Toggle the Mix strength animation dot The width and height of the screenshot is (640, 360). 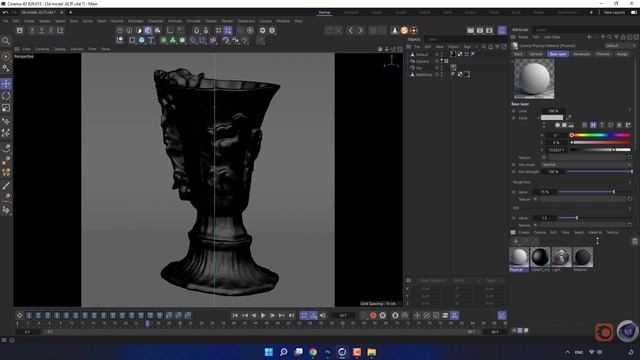(514, 172)
